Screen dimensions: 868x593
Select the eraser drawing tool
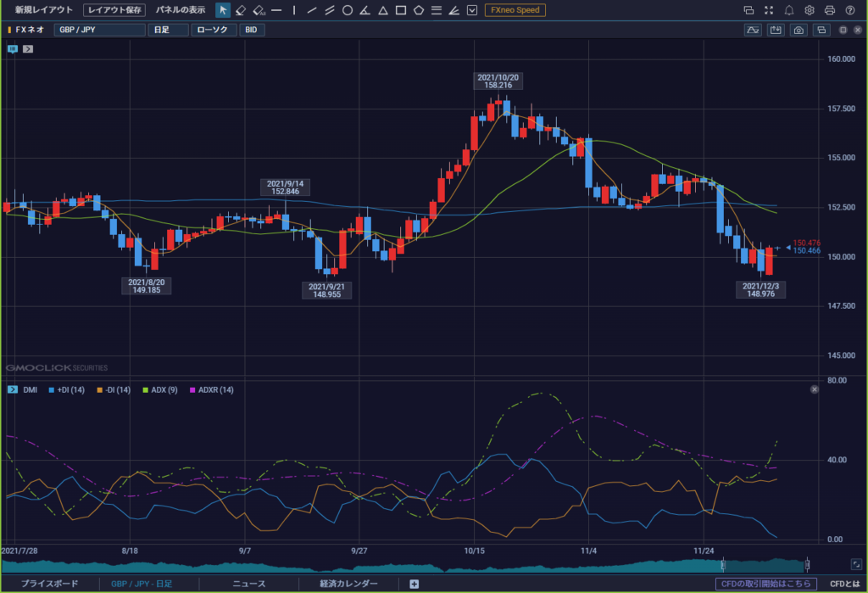click(x=240, y=10)
